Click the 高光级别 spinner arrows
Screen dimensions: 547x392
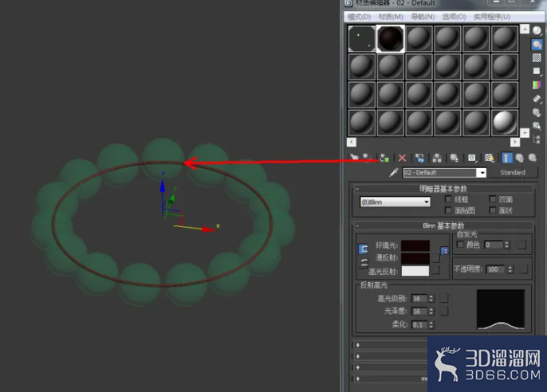coord(431,299)
